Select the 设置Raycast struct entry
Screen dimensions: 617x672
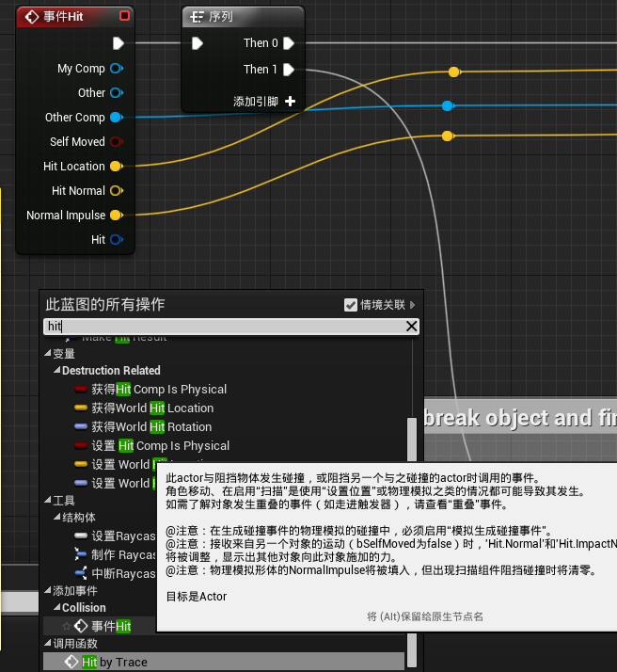point(115,536)
